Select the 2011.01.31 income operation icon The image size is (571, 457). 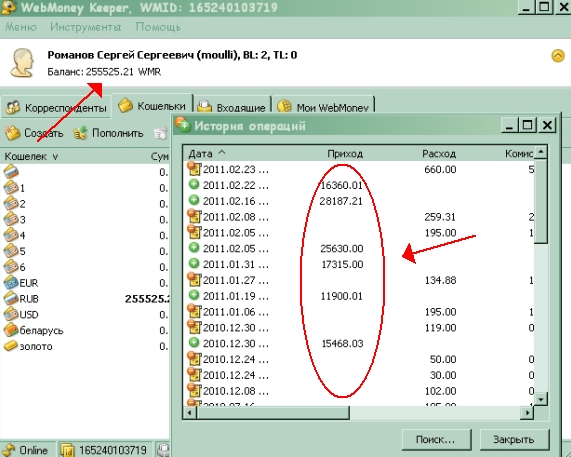(x=194, y=264)
